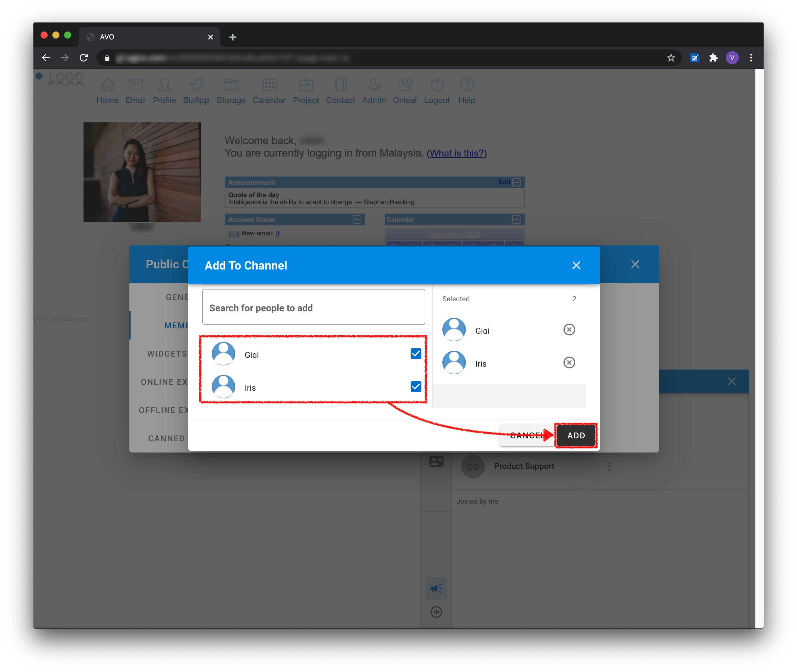Uncheck the Gigi checkbox

(416, 354)
